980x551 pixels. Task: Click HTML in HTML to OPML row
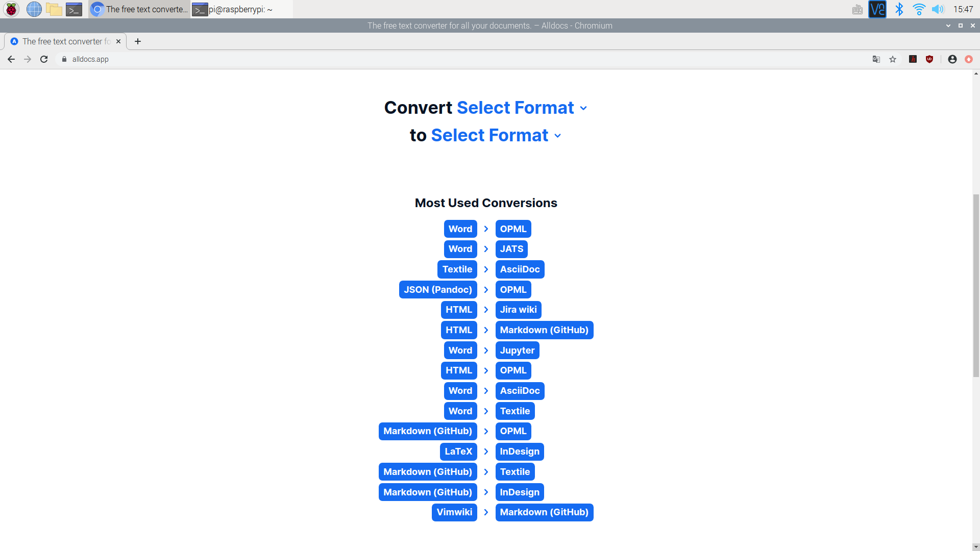(459, 370)
